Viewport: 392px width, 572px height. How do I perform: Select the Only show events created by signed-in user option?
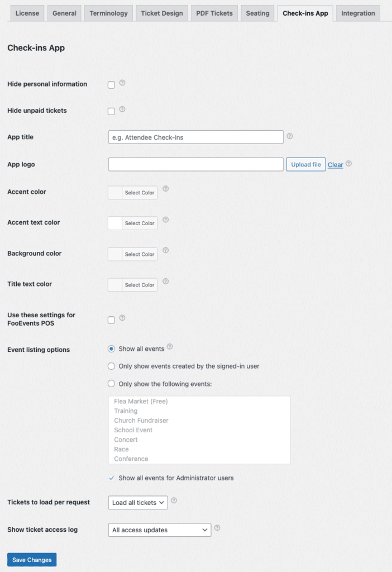[112, 366]
